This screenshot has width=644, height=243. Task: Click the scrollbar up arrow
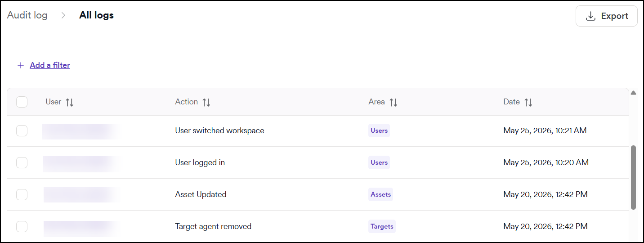click(633, 93)
